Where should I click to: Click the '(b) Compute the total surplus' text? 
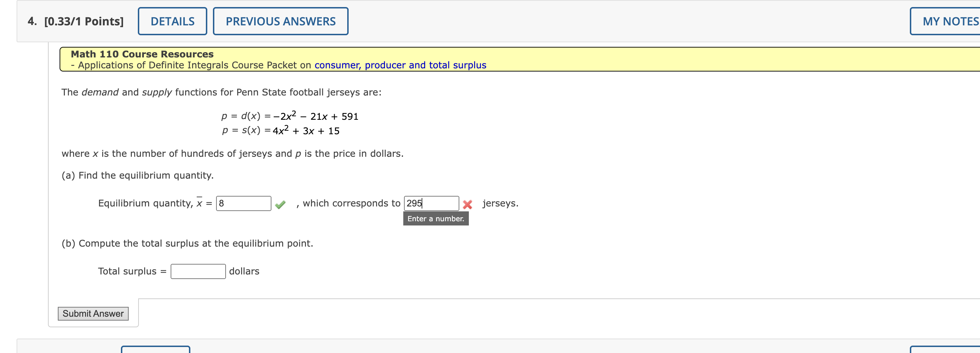pos(187,243)
